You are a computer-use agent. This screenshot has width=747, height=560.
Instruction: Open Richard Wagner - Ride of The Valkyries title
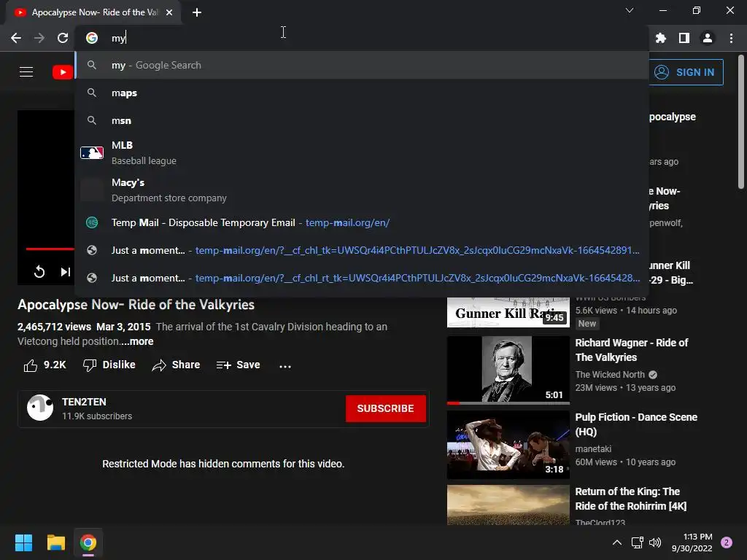(631, 350)
